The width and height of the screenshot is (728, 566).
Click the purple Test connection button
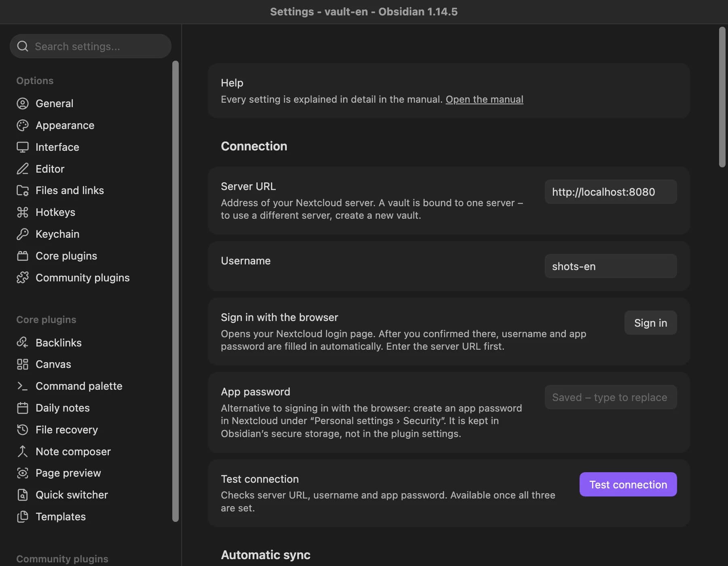pyautogui.click(x=628, y=484)
